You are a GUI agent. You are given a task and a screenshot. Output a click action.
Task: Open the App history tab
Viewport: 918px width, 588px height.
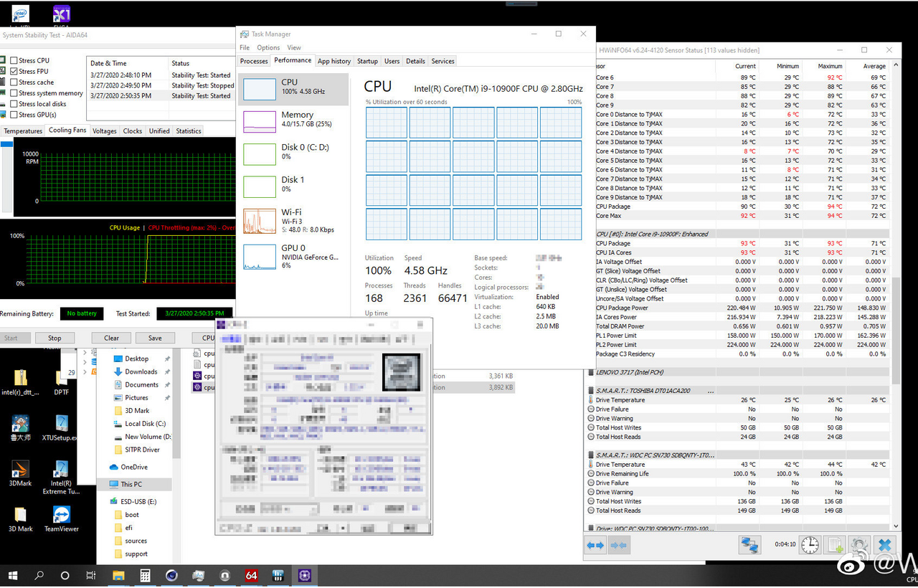[x=334, y=61]
